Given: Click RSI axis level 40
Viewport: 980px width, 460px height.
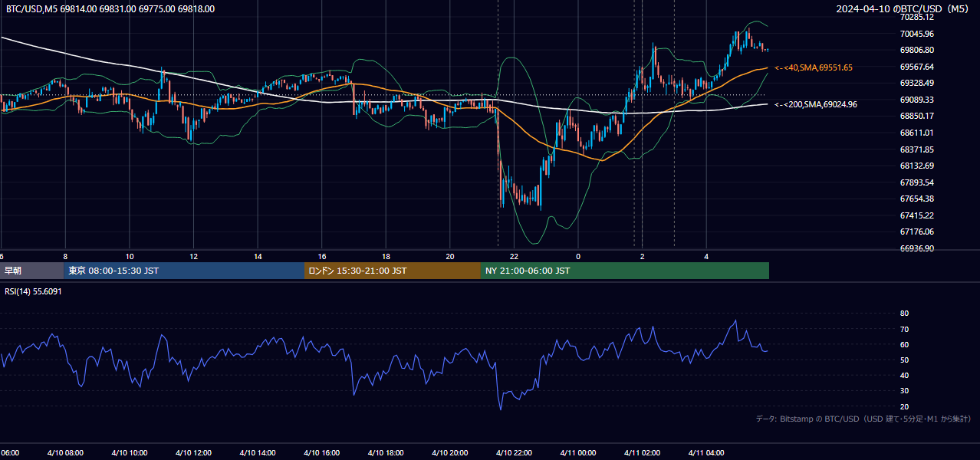Looking at the screenshot, I should [x=904, y=376].
